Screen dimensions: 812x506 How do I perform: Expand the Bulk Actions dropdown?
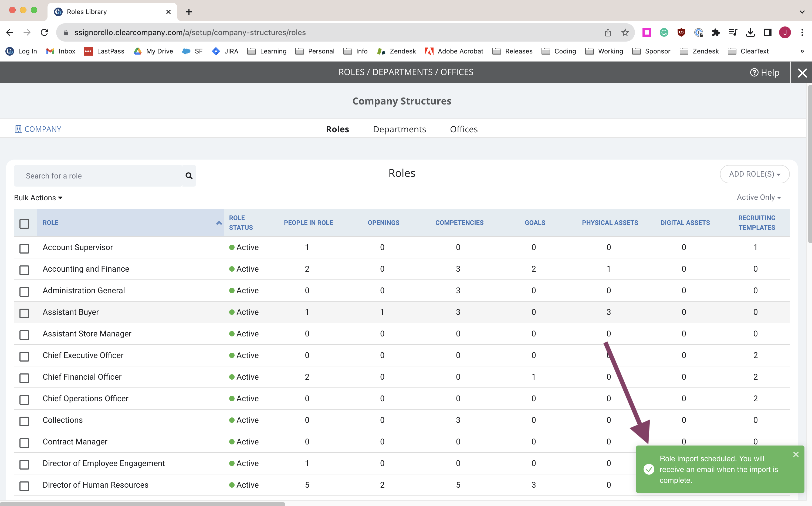tap(38, 198)
